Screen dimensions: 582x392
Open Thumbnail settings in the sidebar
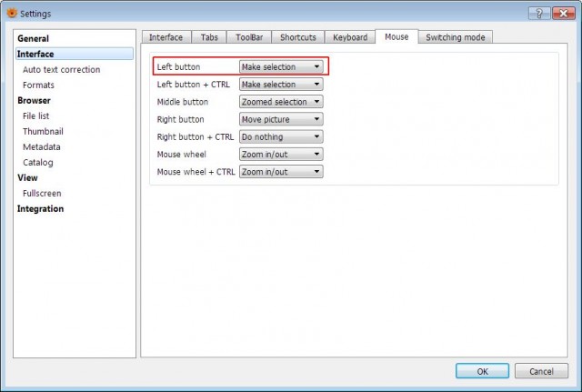coord(43,131)
